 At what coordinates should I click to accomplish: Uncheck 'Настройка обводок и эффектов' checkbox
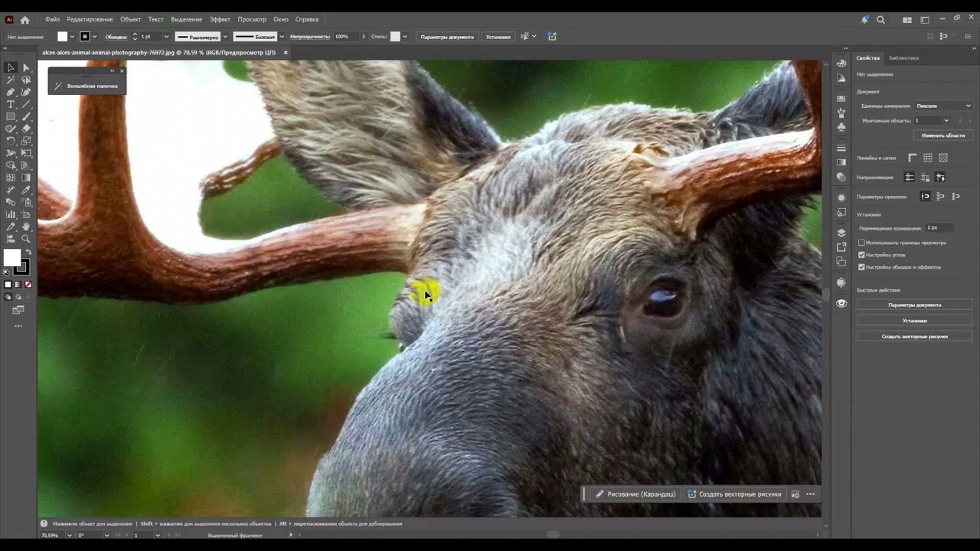pyautogui.click(x=861, y=267)
